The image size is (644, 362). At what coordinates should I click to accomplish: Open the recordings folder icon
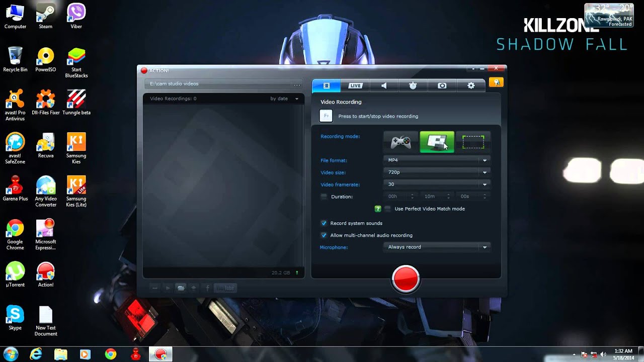click(x=181, y=288)
